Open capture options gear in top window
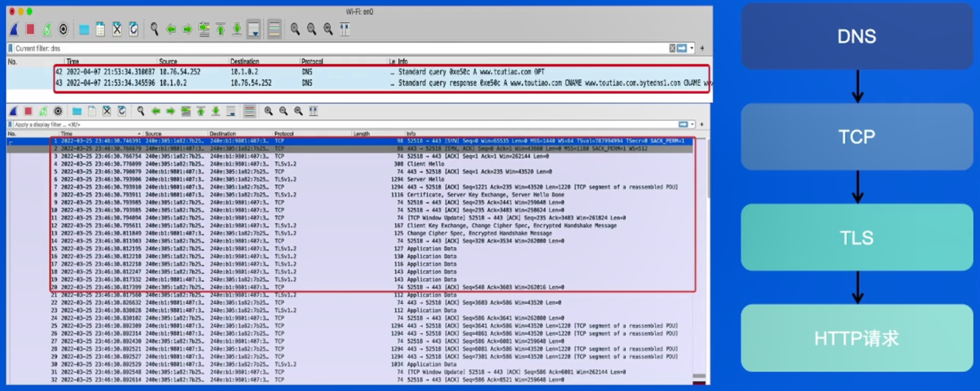Screen dimensions: 980x391 click(63, 29)
